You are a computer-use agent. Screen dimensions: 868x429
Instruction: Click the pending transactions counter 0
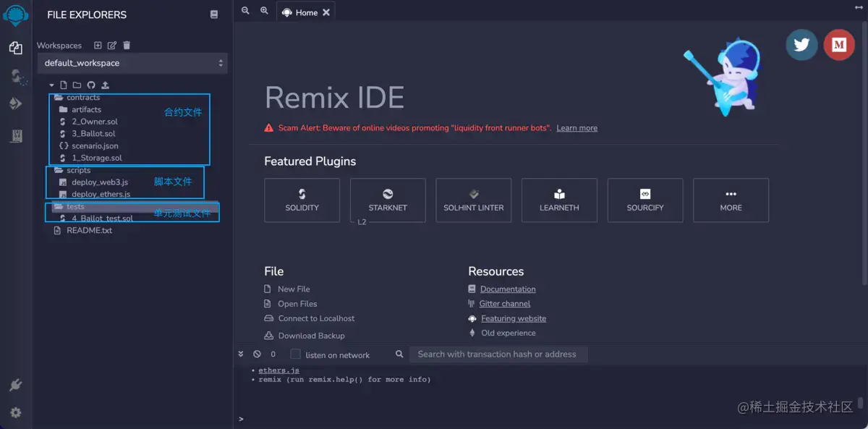273,354
